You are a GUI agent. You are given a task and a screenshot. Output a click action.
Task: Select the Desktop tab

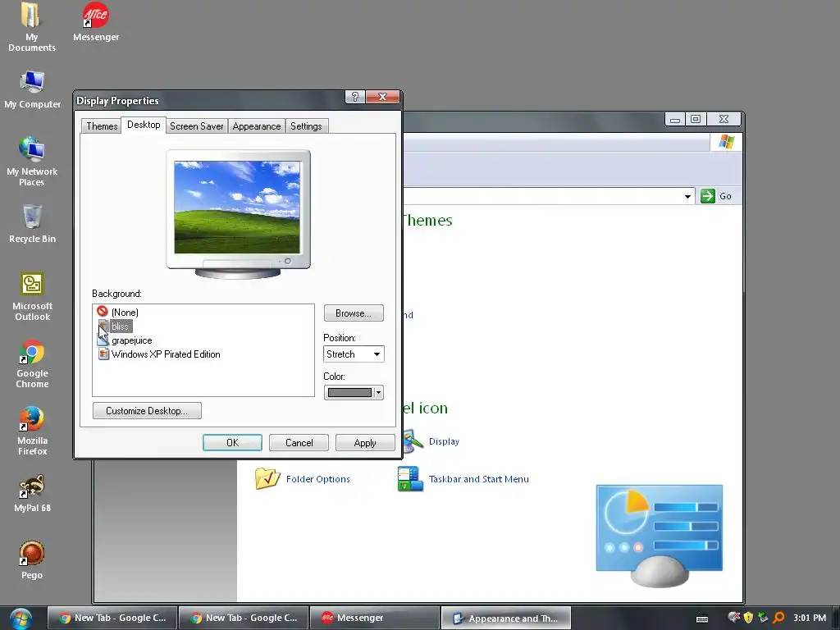144,125
